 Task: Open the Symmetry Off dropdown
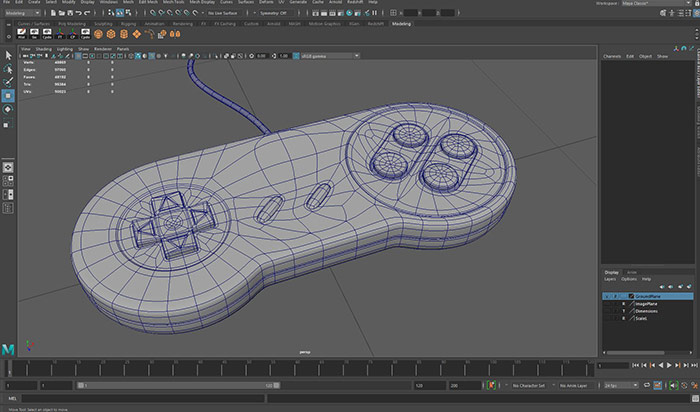[x=275, y=13]
